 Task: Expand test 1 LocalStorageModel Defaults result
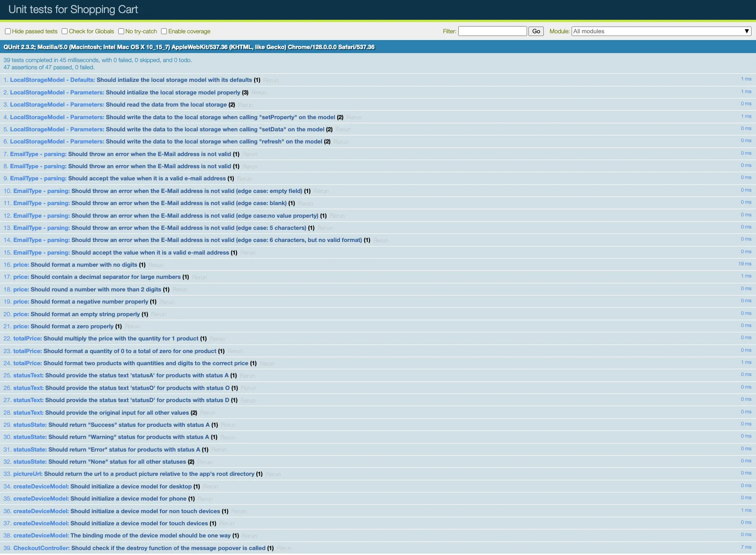(174, 80)
